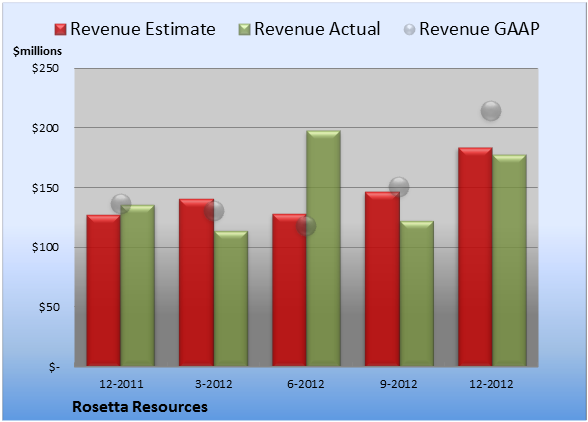The height and width of the screenshot is (422, 588).
Task: Select the red estimate bar for 9-2012
Action: (x=382, y=279)
